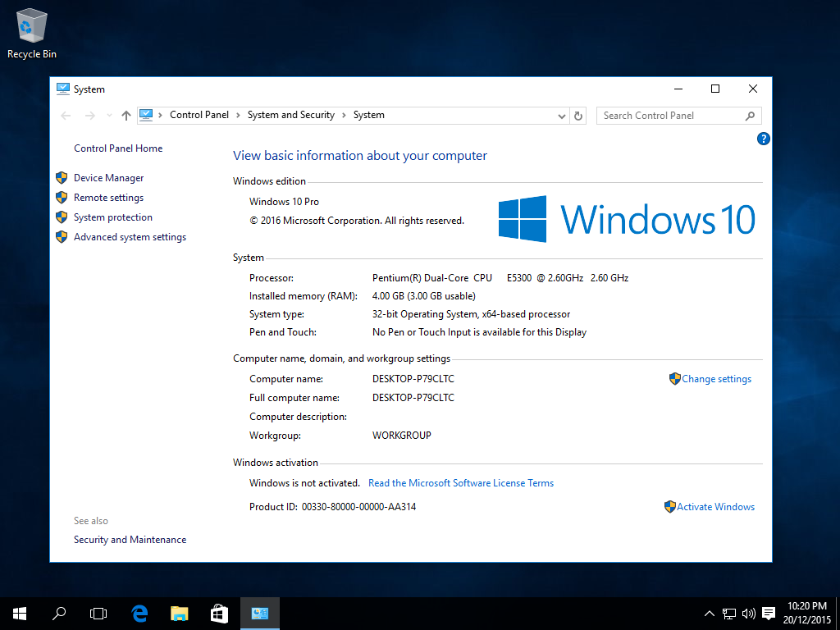840x630 pixels.
Task: Click the search magnifier in Control Panel box
Action: point(750,116)
